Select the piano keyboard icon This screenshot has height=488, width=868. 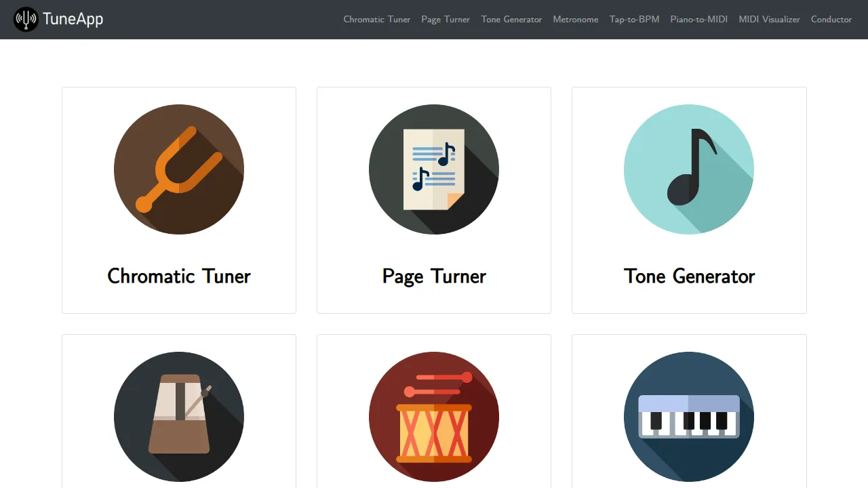(x=689, y=417)
